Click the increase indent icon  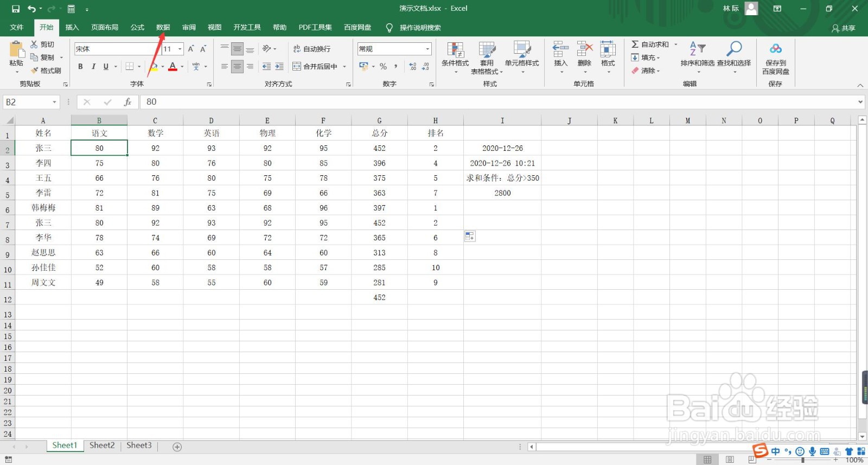click(x=279, y=66)
